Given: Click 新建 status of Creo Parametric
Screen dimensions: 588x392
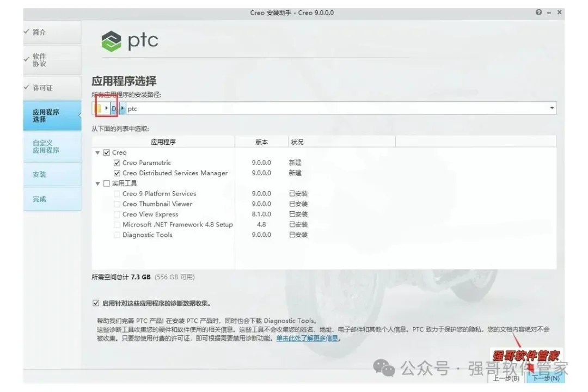Looking at the screenshot, I should [x=295, y=163].
